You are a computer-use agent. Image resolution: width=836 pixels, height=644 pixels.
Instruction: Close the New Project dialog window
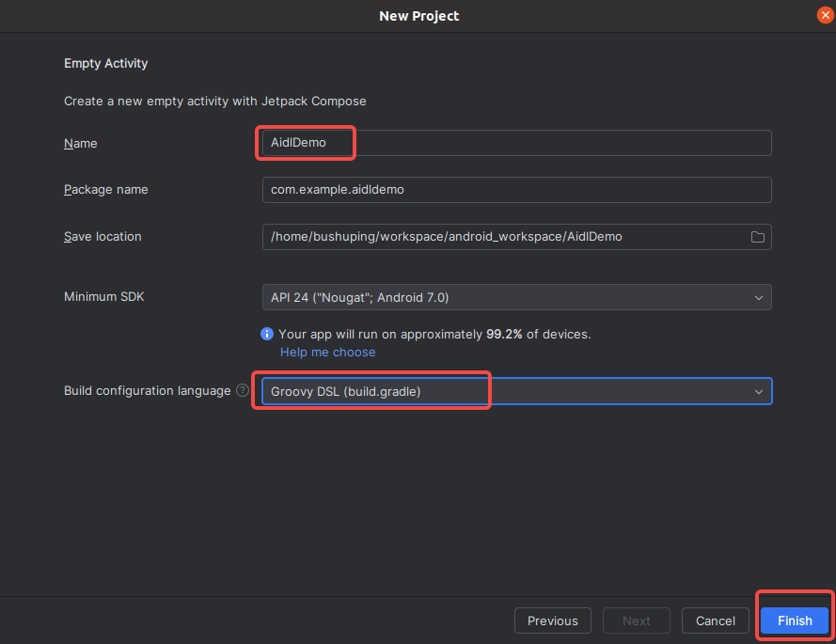[825, 15]
